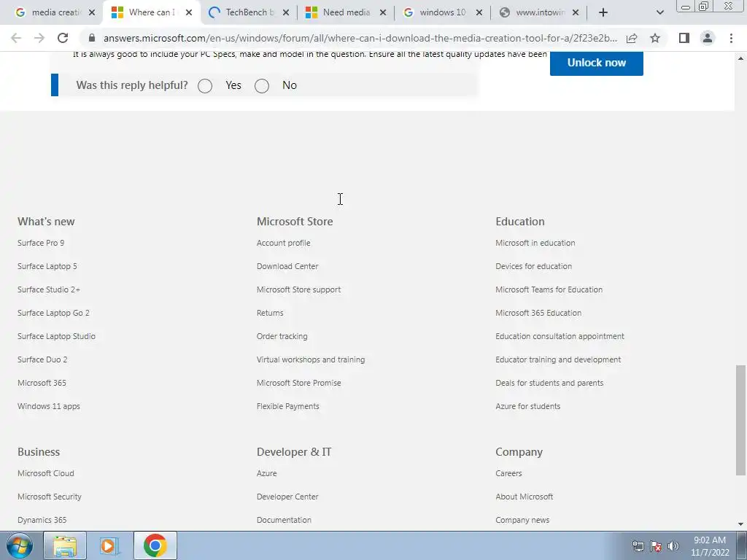
Task: Go back to the previous page
Action: point(16,38)
